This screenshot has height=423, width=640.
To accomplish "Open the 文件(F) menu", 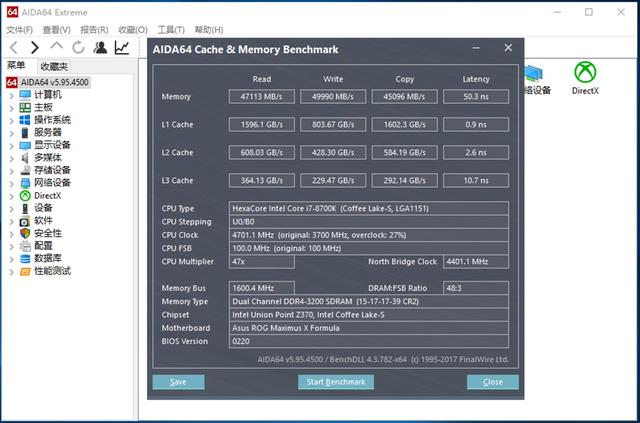I will tap(19, 30).
